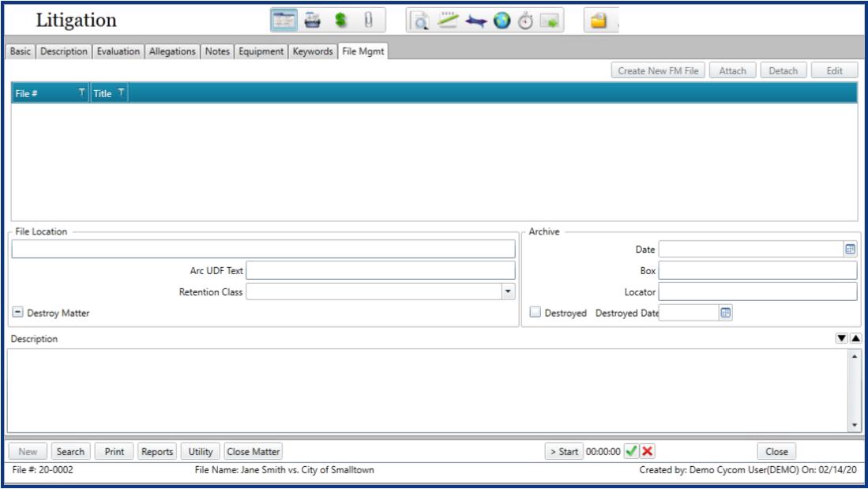This screenshot has width=868, height=489.
Task: Click the Close Matter button
Action: pyautogui.click(x=253, y=451)
